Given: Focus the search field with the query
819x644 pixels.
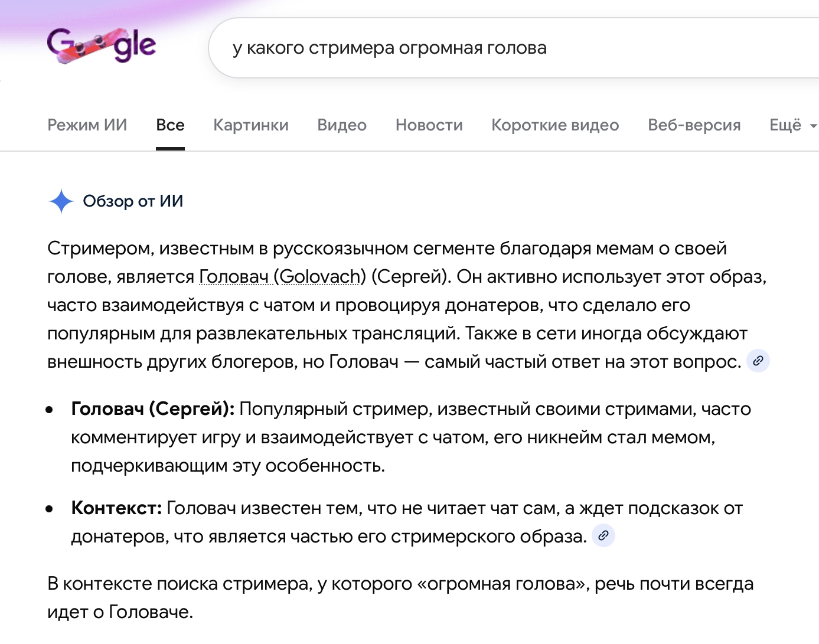Looking at the screenshot, I should pos(472,48).
